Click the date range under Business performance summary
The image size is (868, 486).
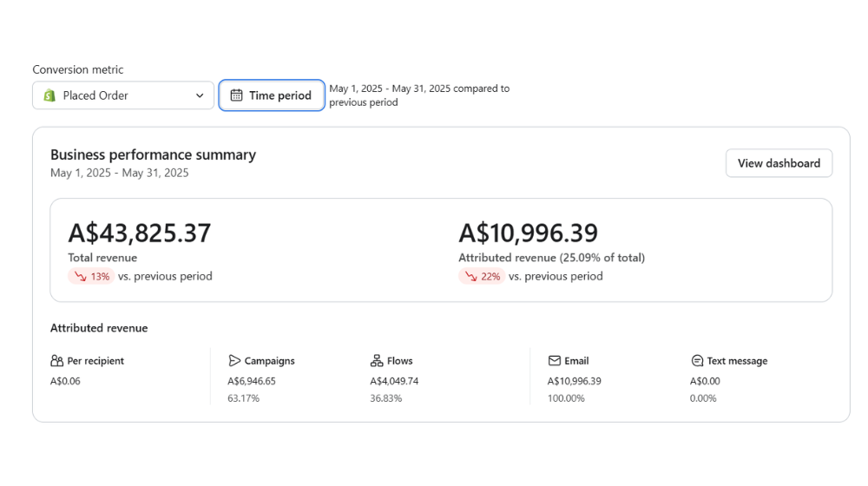click(x=120, y=173)
